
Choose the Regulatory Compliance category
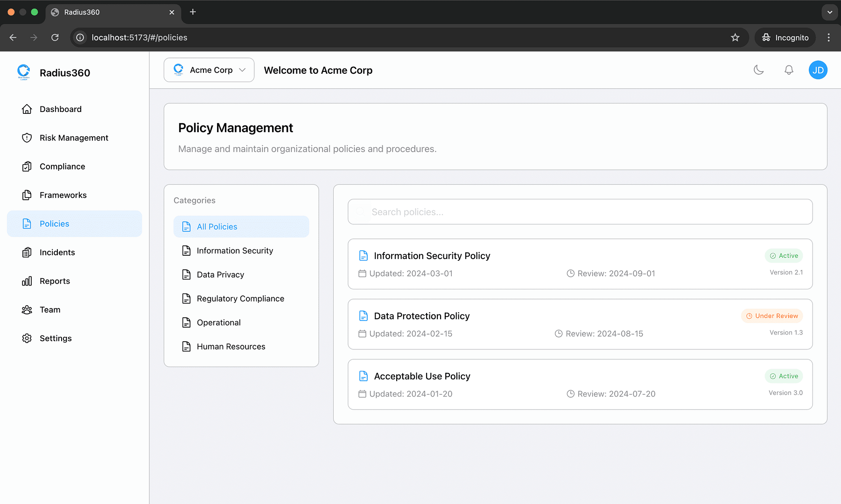click(240, 299)
